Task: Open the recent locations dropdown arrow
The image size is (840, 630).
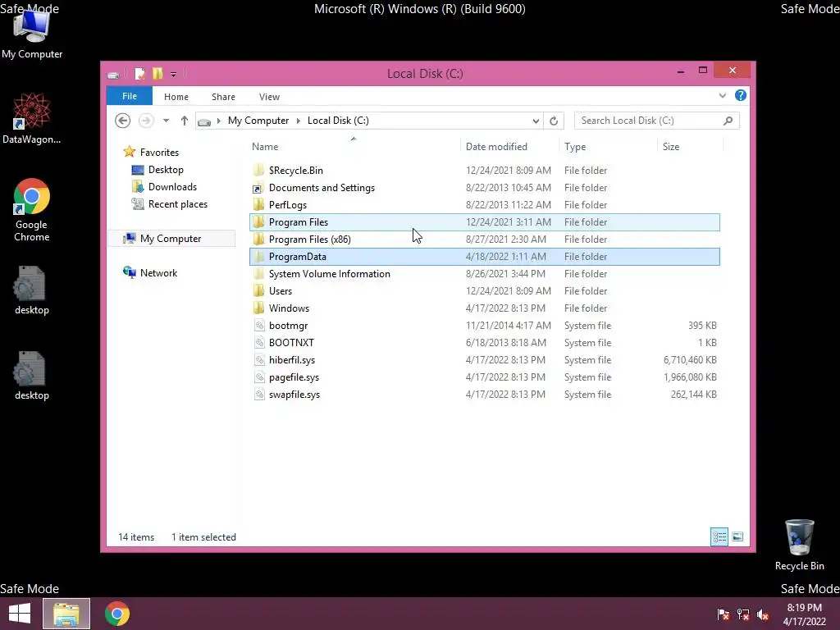Action: (x=166, y=121)
